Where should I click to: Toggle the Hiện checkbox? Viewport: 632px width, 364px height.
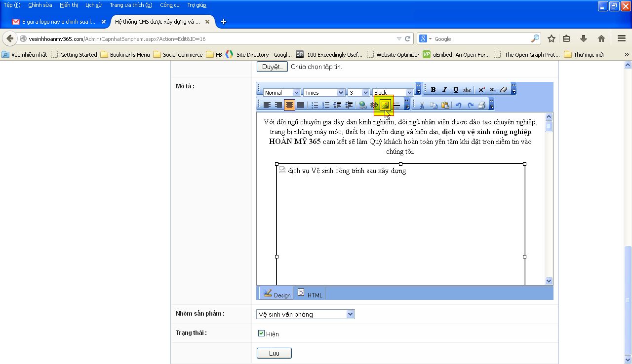point(261,333)
